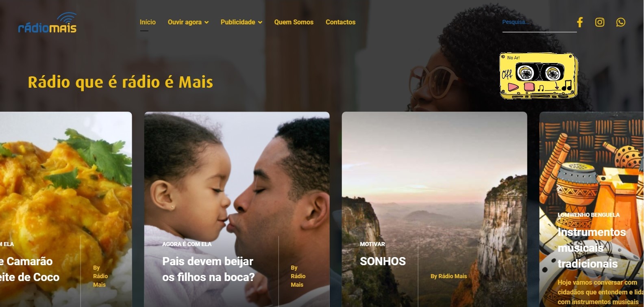Start the cassette player with the pink play button
Screen dimensions: 644x307
click(513, 87)
